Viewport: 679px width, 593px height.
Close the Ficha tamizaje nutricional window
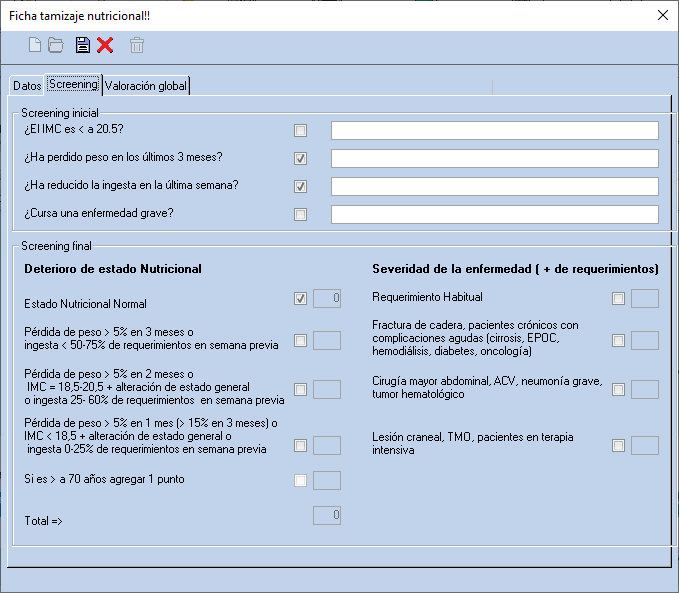tap(663, 15)
